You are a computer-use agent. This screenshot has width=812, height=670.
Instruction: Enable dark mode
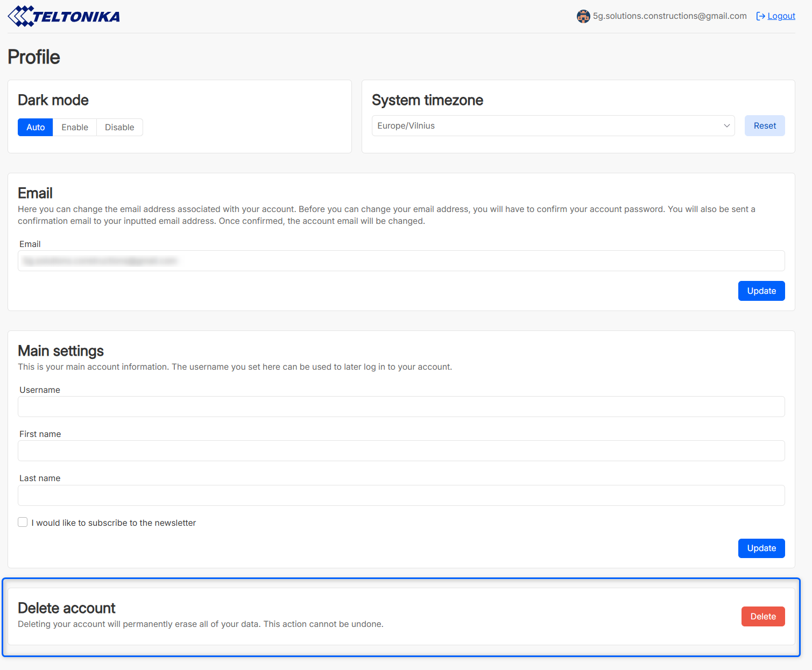(x=75, y=128)
